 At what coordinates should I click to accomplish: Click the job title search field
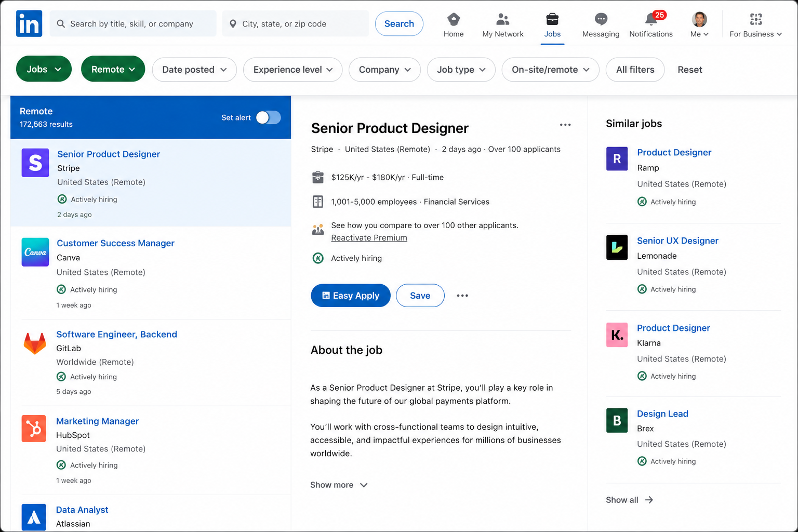pos(133,24)
